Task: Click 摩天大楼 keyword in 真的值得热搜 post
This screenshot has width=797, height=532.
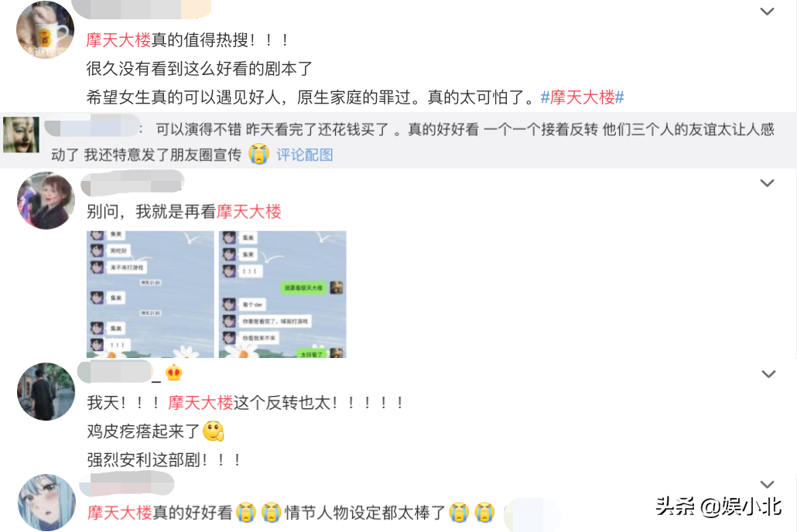Action: (x=118, y=39)
